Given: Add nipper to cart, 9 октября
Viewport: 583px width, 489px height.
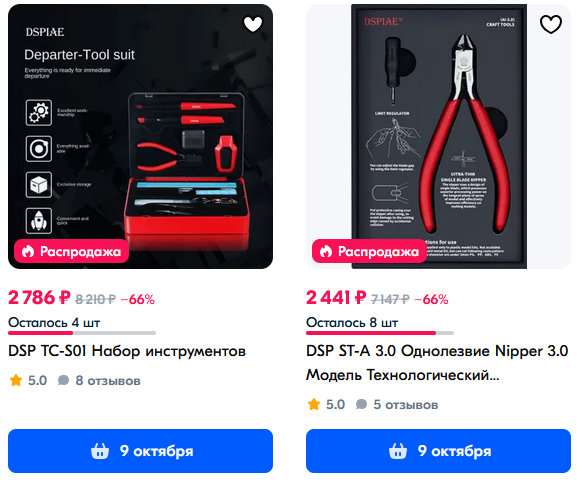Looking at the screenshot, I should pyautogui.click(x=438, y=451).
